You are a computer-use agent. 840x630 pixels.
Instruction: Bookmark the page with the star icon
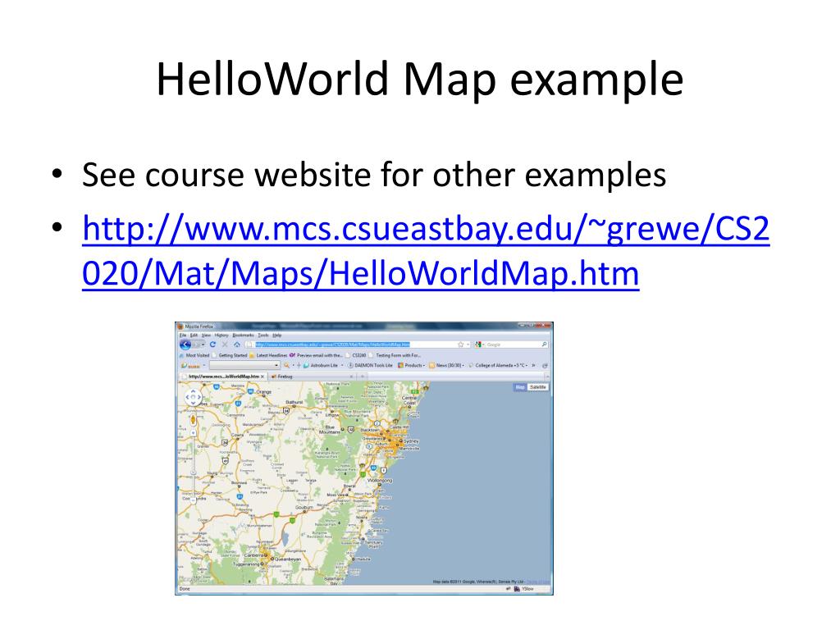click(x=460, y=345)
